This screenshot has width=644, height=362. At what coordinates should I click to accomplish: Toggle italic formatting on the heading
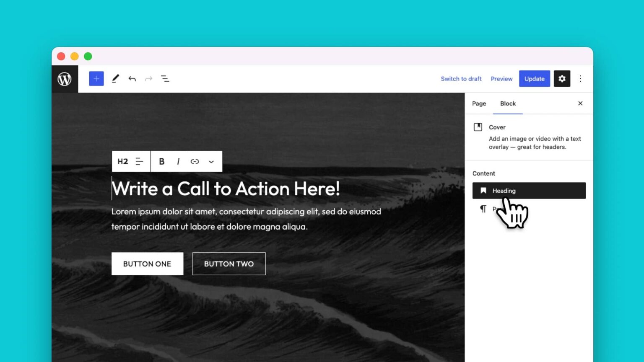[x=178, y=161]
